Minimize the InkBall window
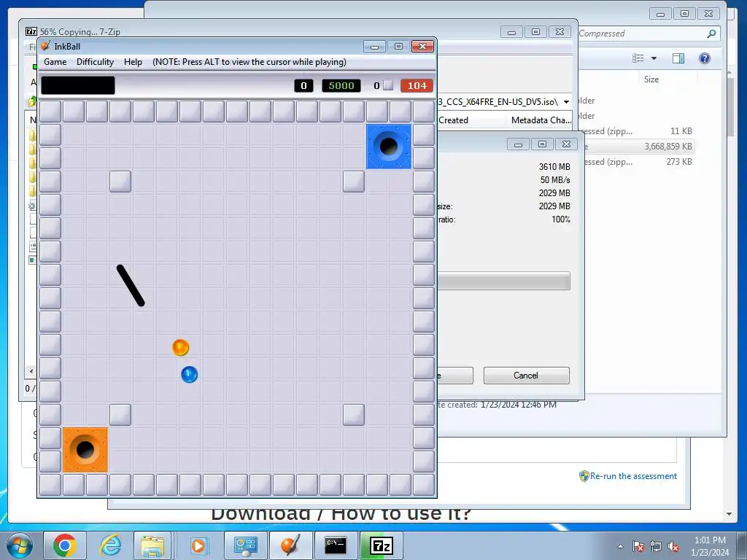Viewport: 747px width, 560px height. (x=374, y=46)
